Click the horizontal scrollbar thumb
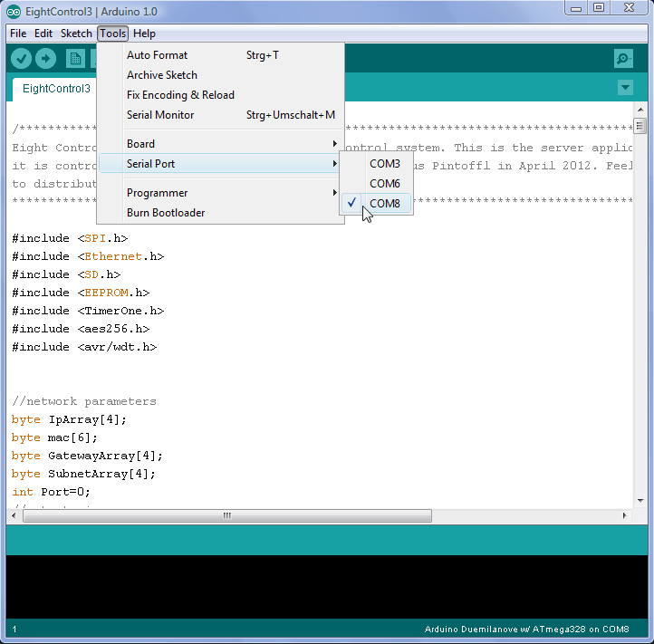The height and width of the screenshot is (644, 654). [x=227, y=515]
